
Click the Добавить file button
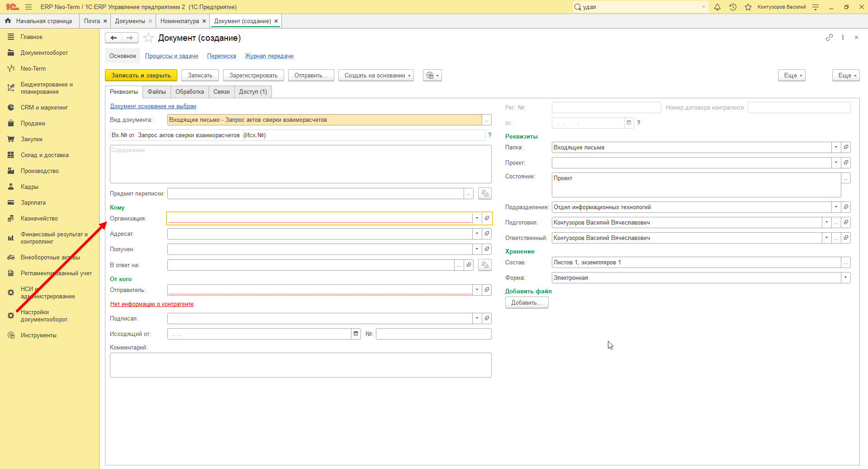click(x=527, y=302)
